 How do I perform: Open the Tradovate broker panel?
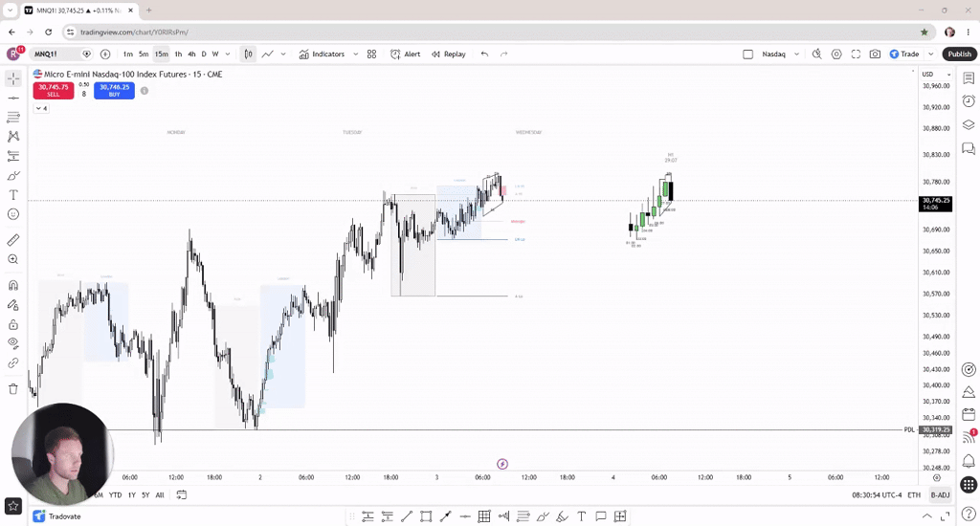pos(57,516)
